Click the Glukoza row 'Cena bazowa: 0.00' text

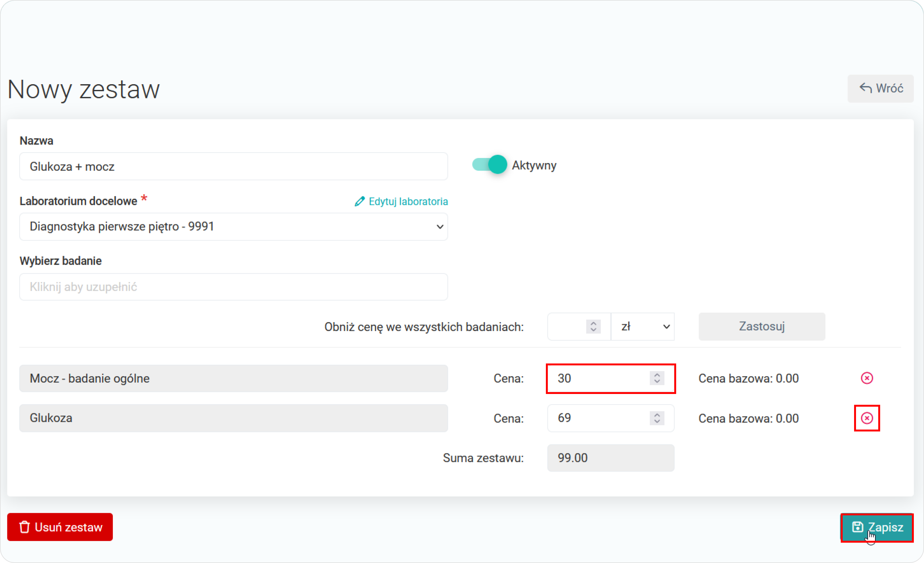pyautogui.click(x=749, y=418)
